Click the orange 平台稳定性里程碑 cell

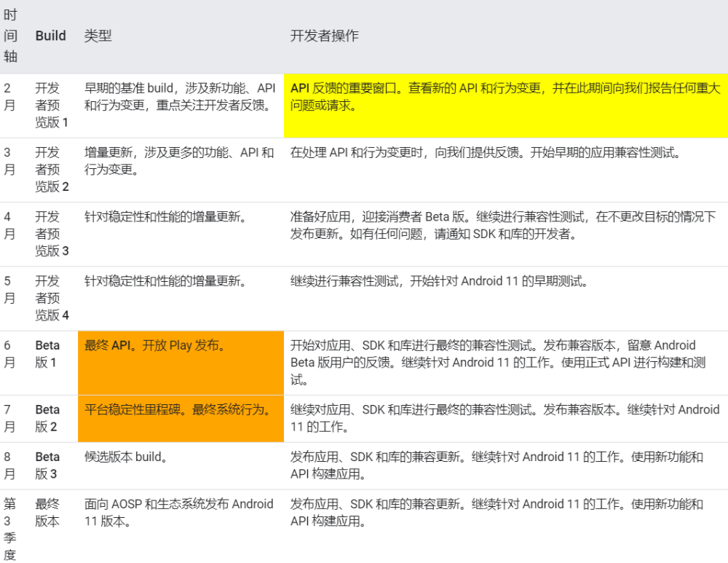click(x=181, y=419)
